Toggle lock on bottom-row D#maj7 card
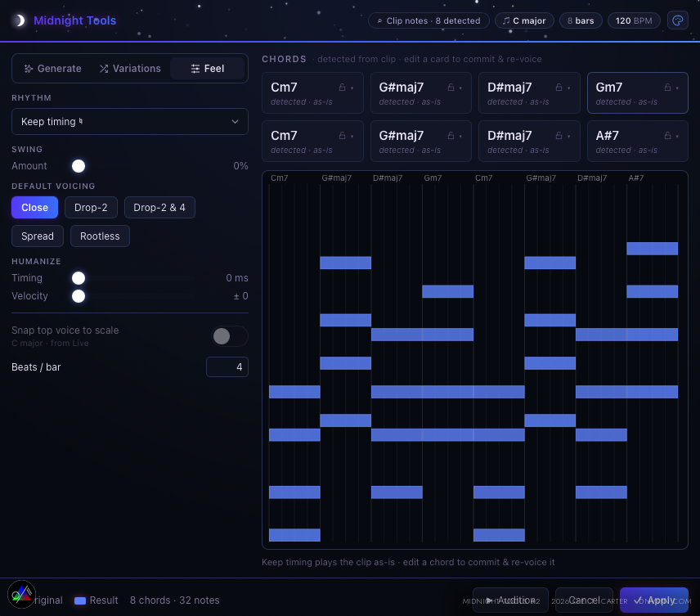This screenshot has width=700, height=616. (559, 135)
